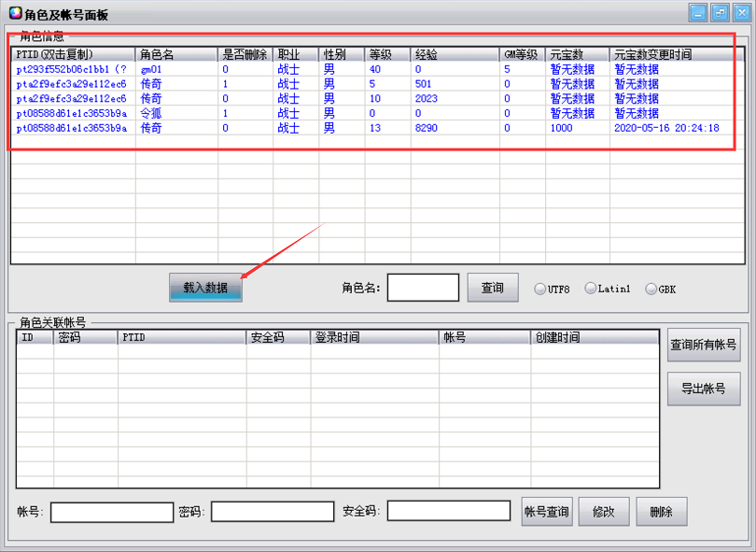Screen dimensions: 756x552
Task: Click into the 帐号 text field
Action: coord(112,511)
